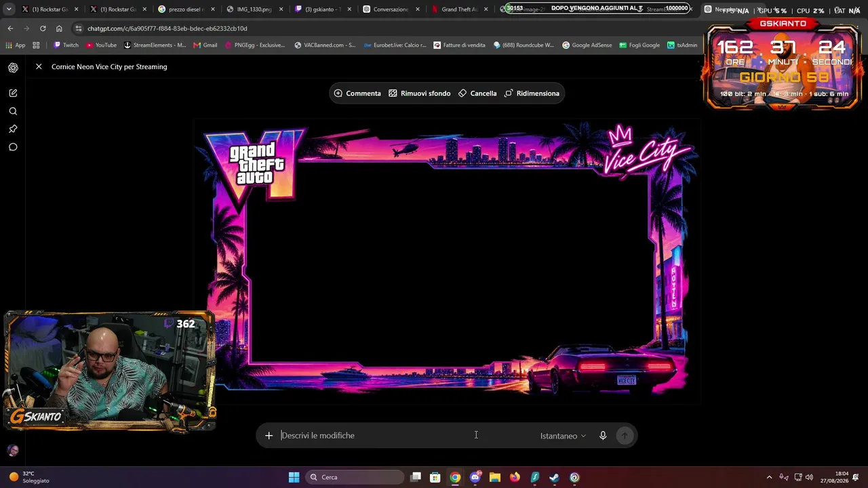Click the taskbar Cerca search box

(353, 477)
